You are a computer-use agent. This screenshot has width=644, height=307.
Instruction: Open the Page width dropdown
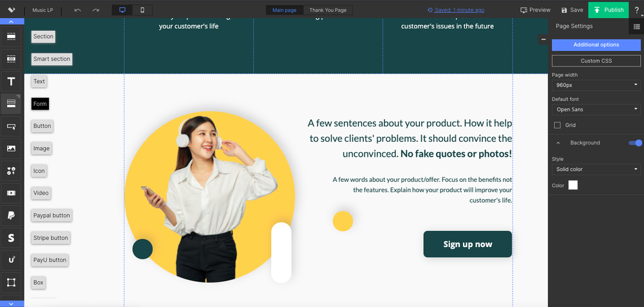point(596,85)
